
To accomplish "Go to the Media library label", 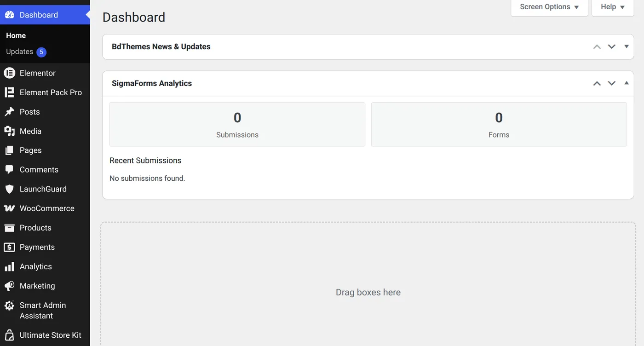I will point(30,131).
